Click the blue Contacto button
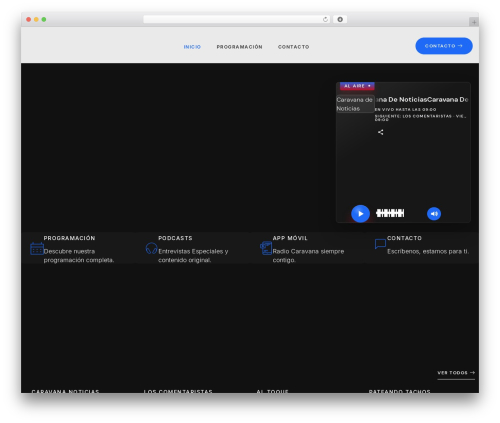The height and width of the screenshot is (423, 500). tap(444, 46)
